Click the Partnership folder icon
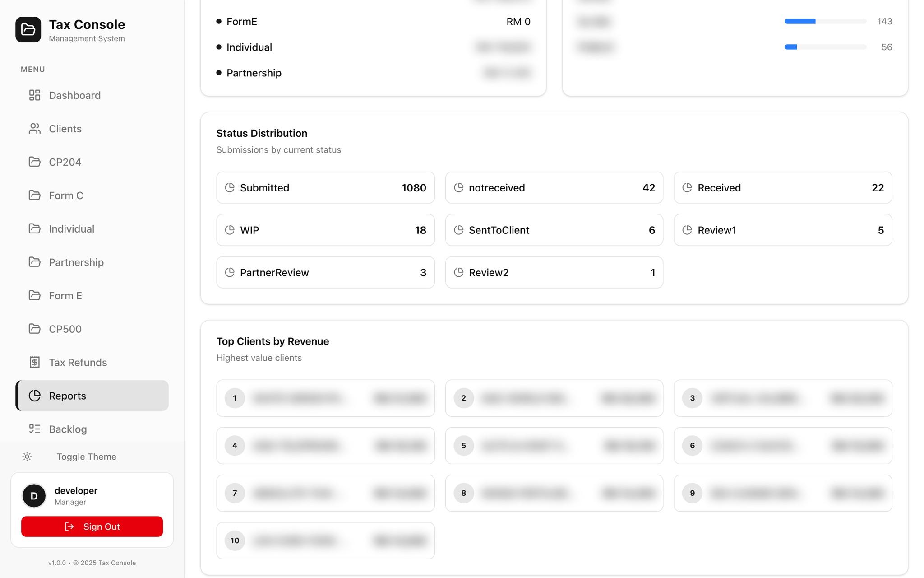 tap(35, 262)
